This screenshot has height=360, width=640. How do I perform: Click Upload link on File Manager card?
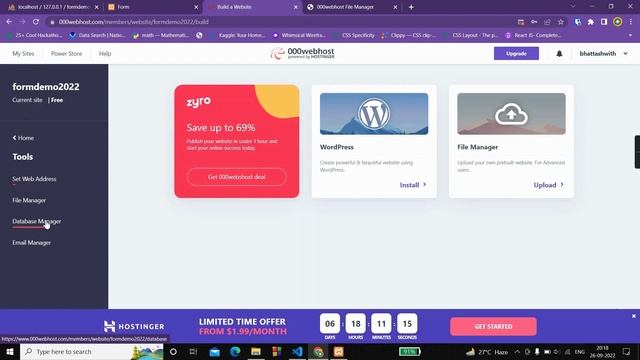coord(549,185)
